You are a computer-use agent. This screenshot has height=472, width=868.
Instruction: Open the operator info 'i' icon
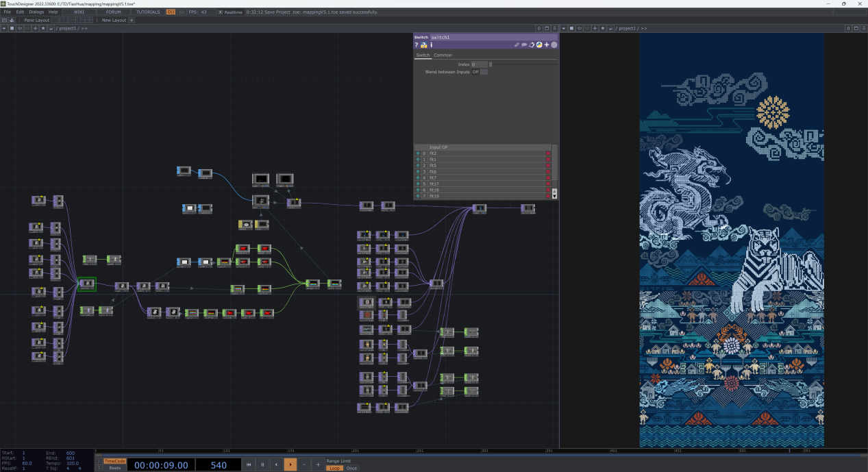431,45
